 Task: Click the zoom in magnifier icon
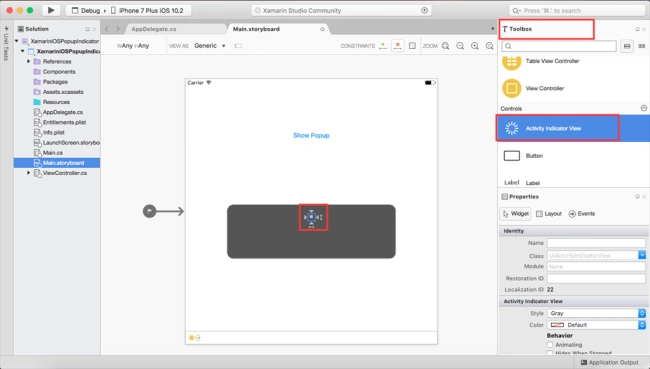point(475,46)
